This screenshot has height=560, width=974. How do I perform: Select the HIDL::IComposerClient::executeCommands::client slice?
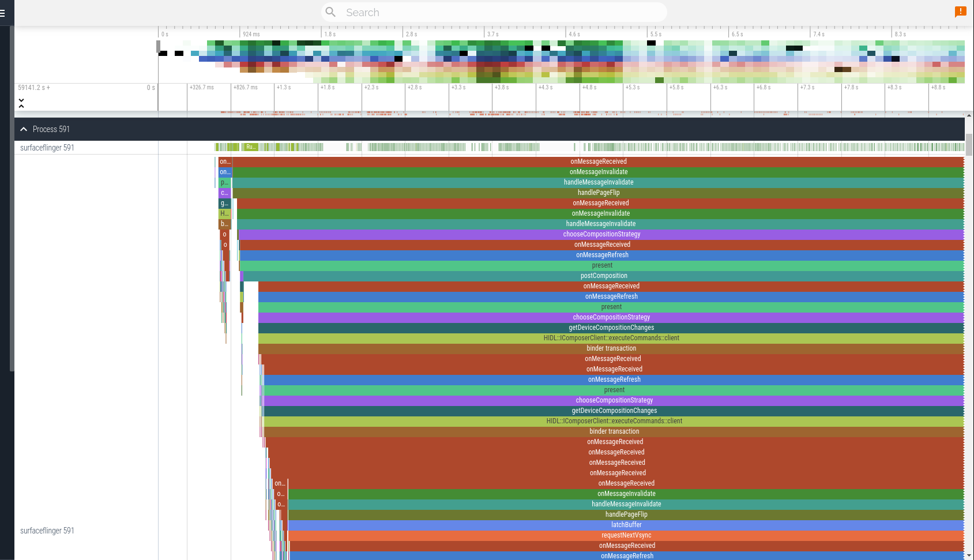pyautogui.click(x=612, y=338)
